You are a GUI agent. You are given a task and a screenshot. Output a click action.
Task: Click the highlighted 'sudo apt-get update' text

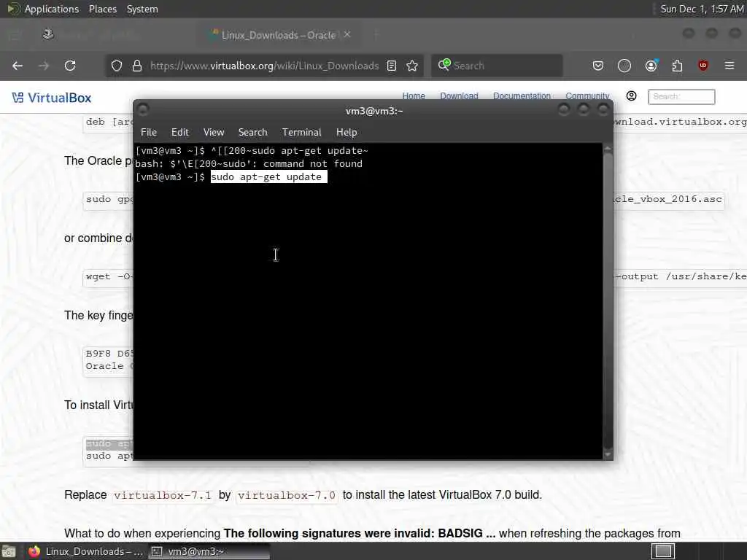coord(268,177)
